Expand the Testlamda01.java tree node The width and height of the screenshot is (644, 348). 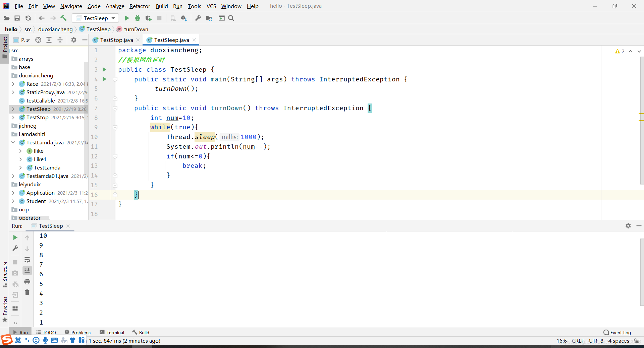[13, 176]
